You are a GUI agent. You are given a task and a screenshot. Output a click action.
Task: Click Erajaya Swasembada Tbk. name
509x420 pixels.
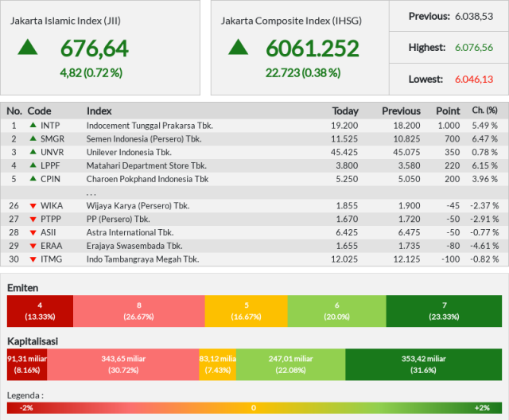(x=134, y=246)
